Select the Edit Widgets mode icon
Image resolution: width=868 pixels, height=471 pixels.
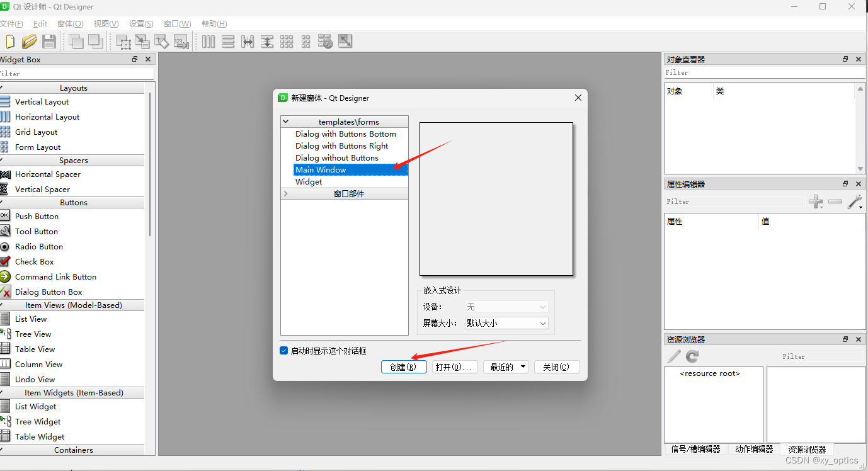coord(123,42)
